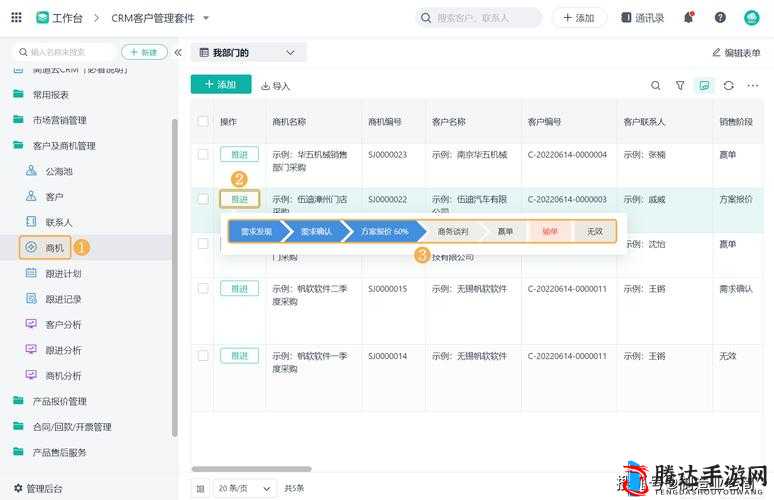Click the sidebar 新建 button
This screenshot has width=774, height=500.
click(x=144, y=52)
